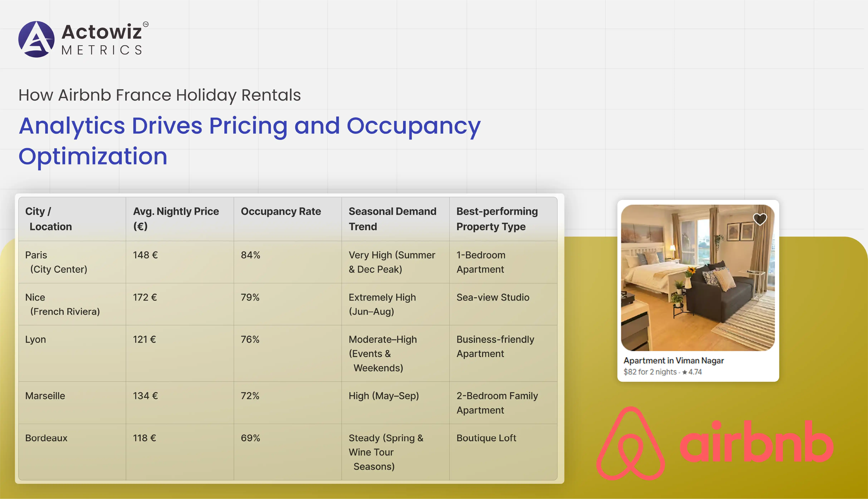868x499 pixels.
Task: Click the 'Occupancy Rate' column header
Action: coord(281,211)
